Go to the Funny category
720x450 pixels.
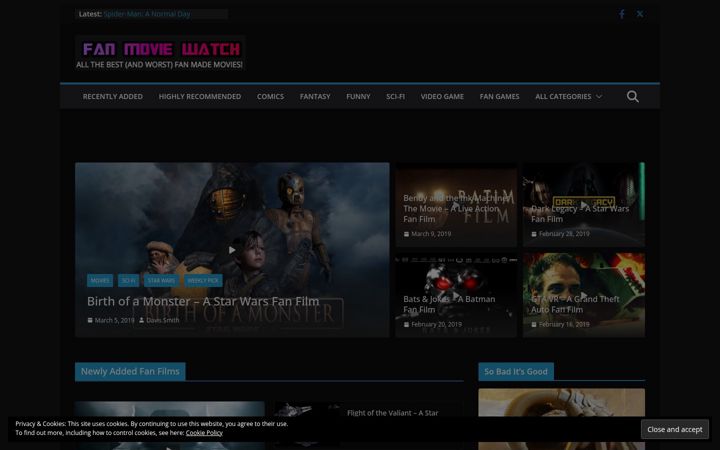[358, 96]
